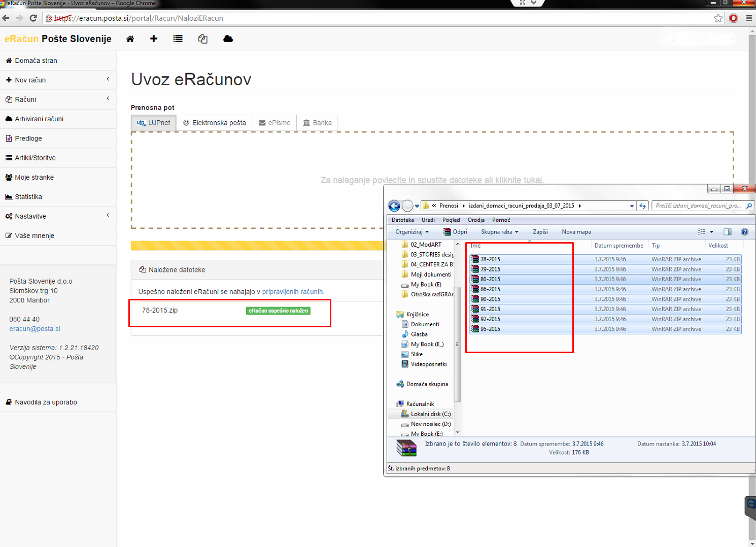
Task: Select the Elektronska pošta tab
Action: 214,123
